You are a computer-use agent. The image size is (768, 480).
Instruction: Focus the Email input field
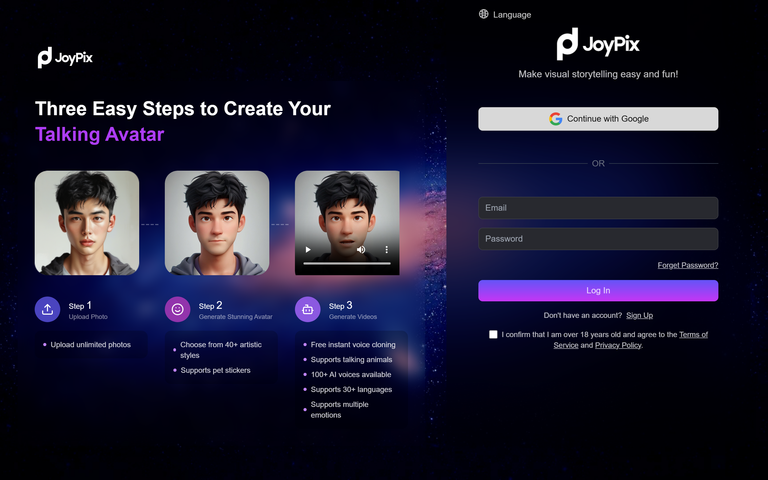coord(598,208)
